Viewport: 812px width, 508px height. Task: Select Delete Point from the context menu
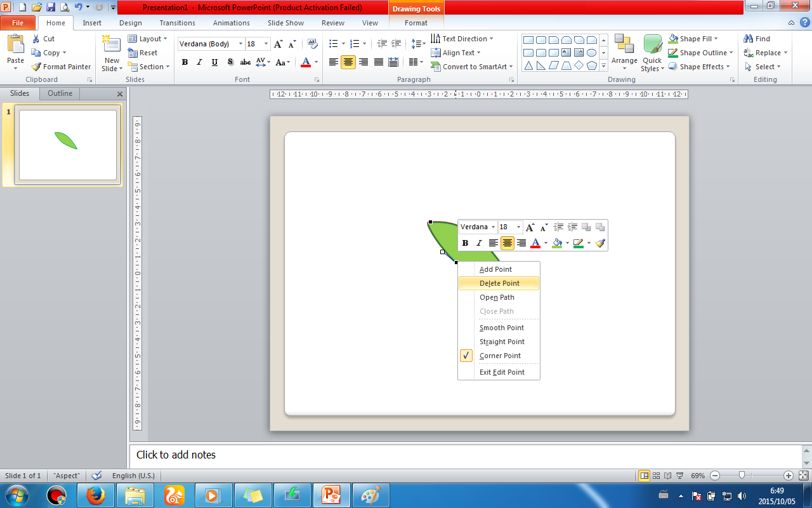point(498,283)
